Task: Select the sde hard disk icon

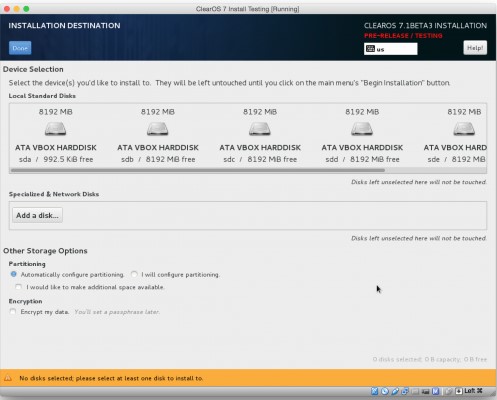Action: point(464,129)
